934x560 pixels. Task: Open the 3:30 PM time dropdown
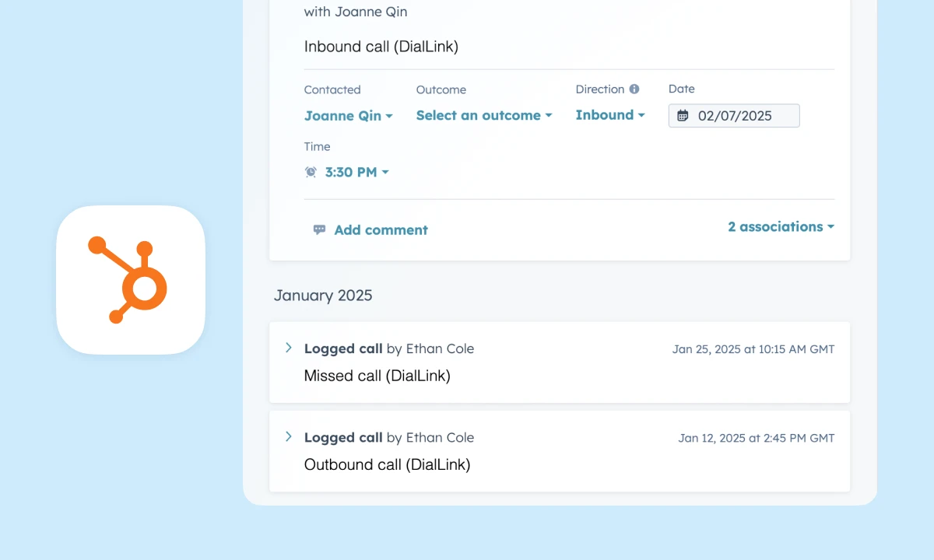point(356,172)
